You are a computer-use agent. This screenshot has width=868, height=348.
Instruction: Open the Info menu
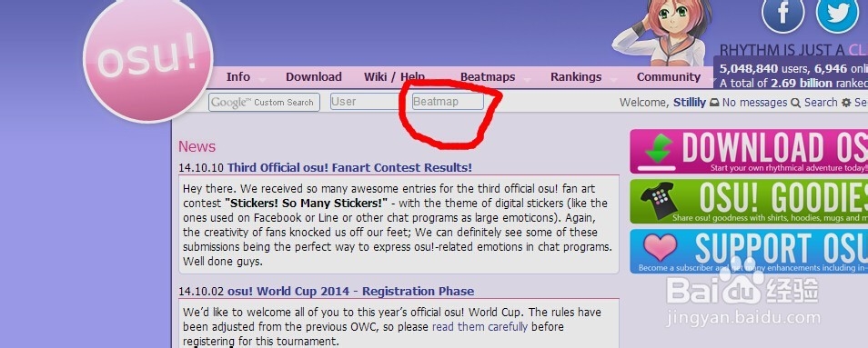point(238,77)
